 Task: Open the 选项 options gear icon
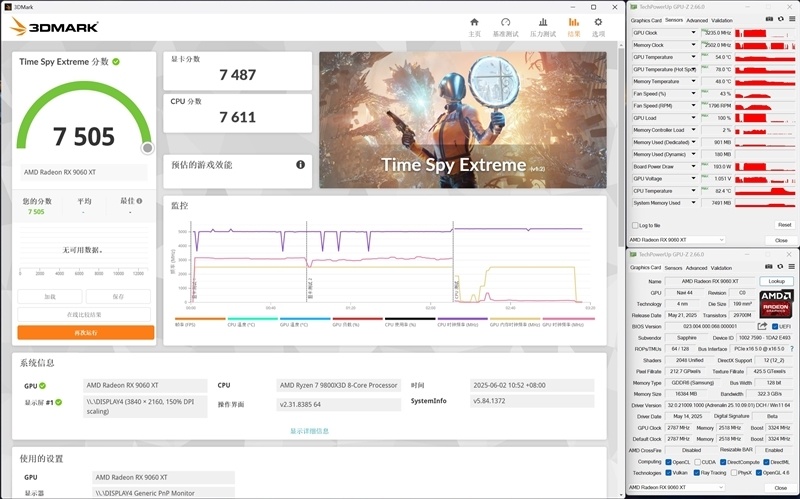pos(598,22)
